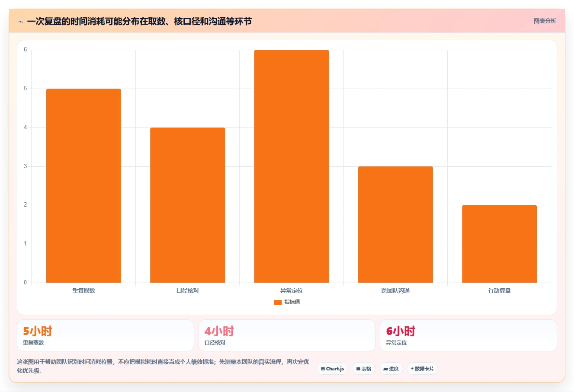Select the 表格 tag chip
The height and width of the screenshot is (392, 574).
pos(363,369)
